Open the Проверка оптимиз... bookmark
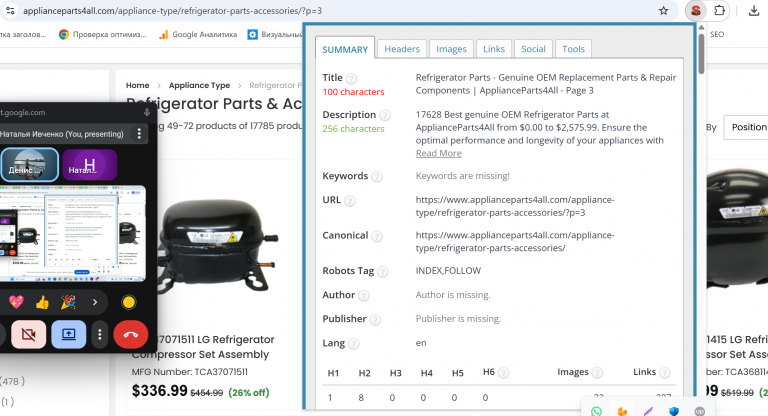 102,34
